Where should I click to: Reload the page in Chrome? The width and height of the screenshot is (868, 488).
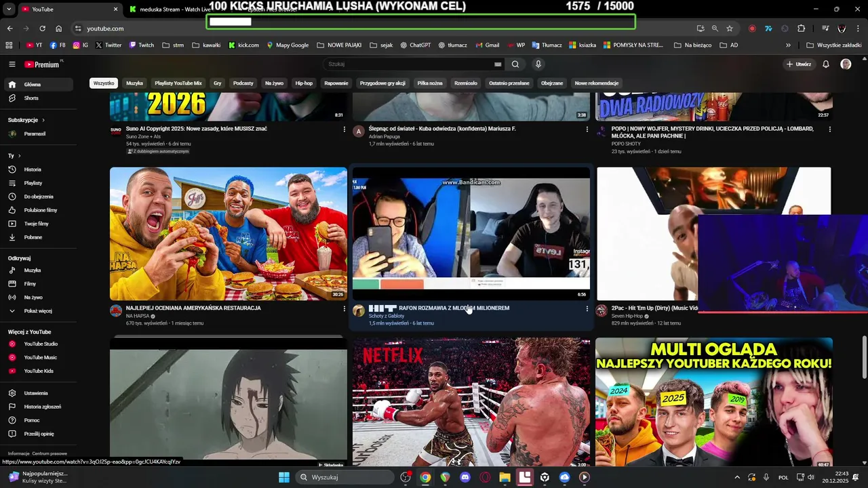click(x=42, y=28)
